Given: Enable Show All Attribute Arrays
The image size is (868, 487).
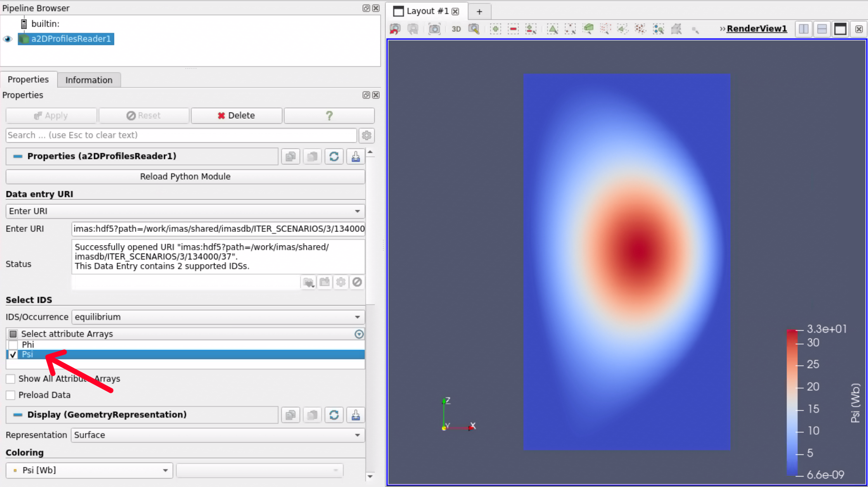Looking at the screenshot, I should point(11,379).
